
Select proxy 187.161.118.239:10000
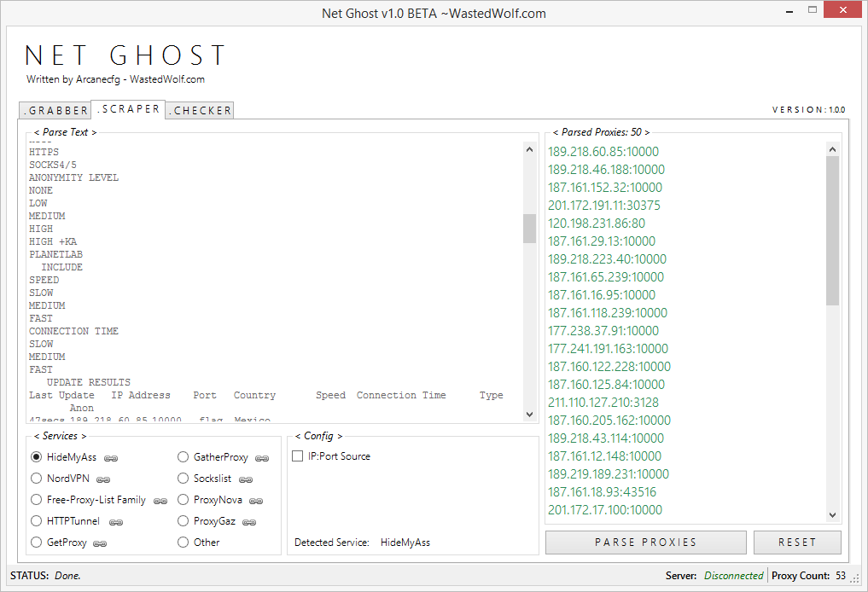point(608,312)
